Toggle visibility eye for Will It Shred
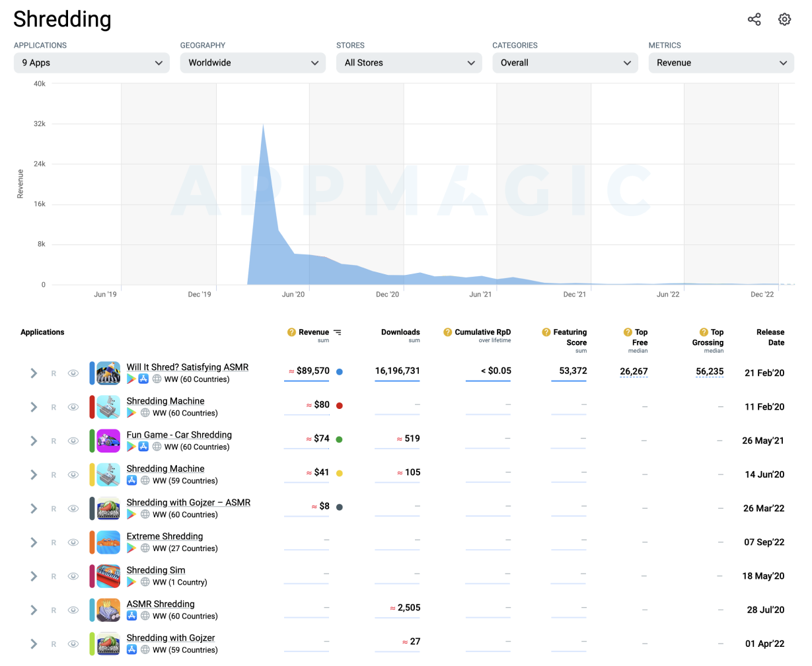The height and width of the screenshot is (666, 812). point(73,373)
